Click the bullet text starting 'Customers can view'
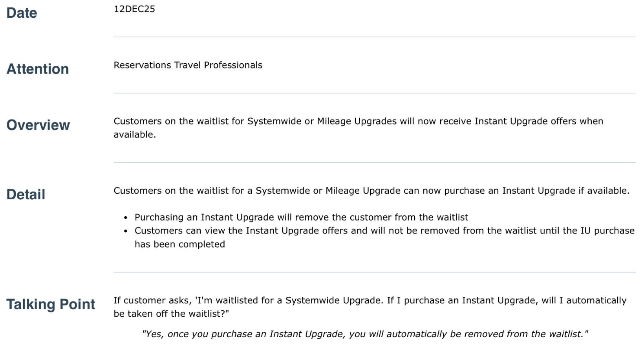Screen dimensions: 644x351 (x=384, y=231)
